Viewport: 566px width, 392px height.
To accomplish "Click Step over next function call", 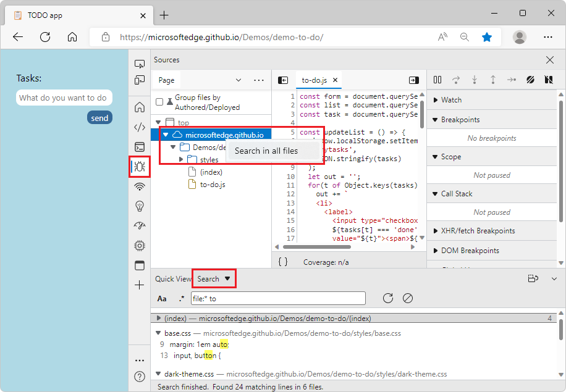I will [x=456, y=80].
